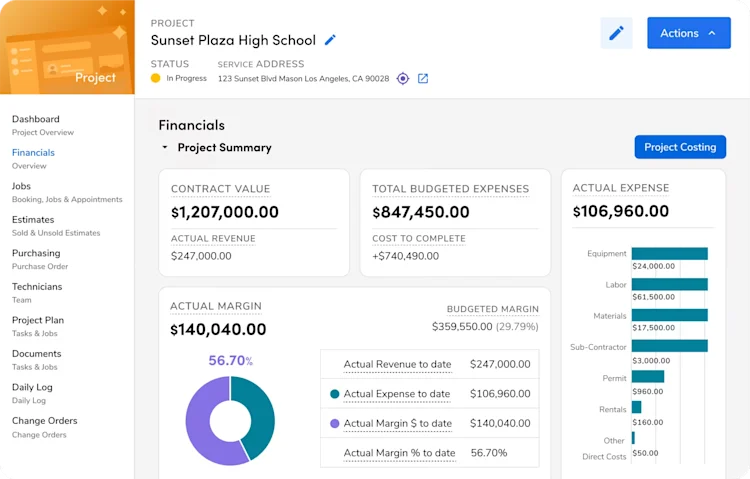This screenshot has height=479, width=750.
Task: Click the yellow In Progress status dot
Action: point(155,78)
